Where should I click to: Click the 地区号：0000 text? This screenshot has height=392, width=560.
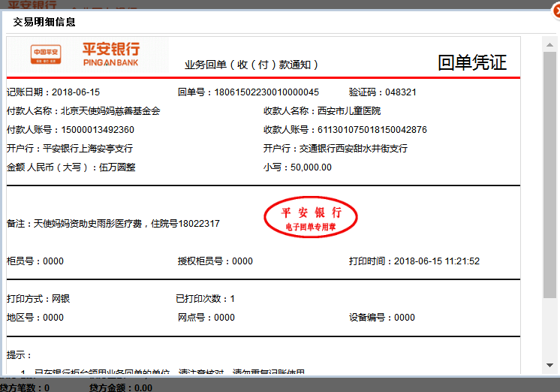point(35,318)
